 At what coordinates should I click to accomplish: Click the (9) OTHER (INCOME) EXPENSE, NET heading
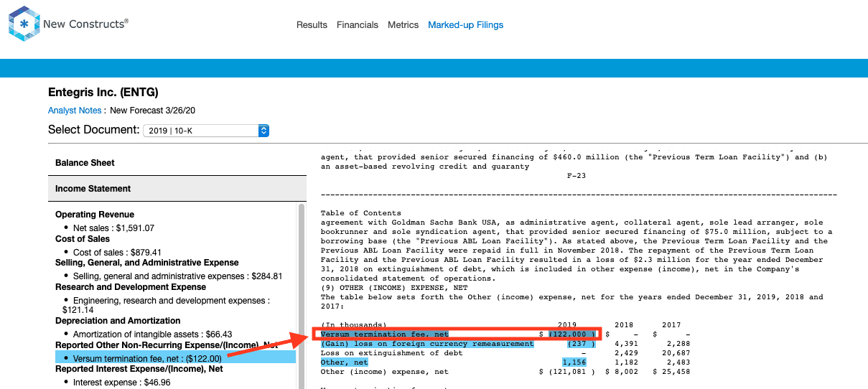pos(394,287)
